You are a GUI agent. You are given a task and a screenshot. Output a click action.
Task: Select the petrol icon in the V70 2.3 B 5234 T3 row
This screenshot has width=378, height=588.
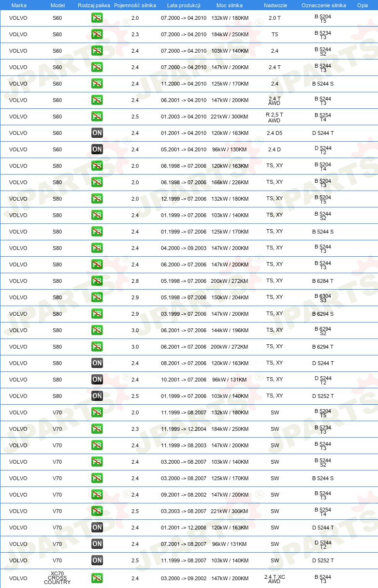pyautogui.click(x=97, y=429)
